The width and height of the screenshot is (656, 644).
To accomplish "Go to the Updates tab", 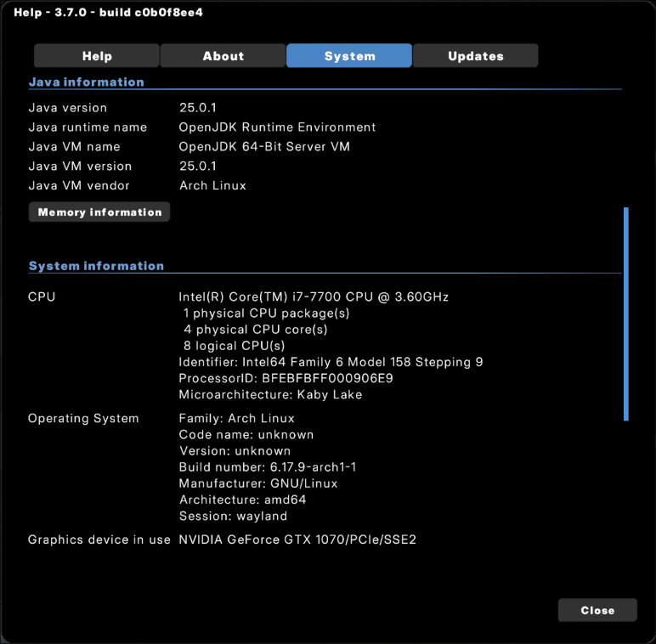I will tap(475, 56).
